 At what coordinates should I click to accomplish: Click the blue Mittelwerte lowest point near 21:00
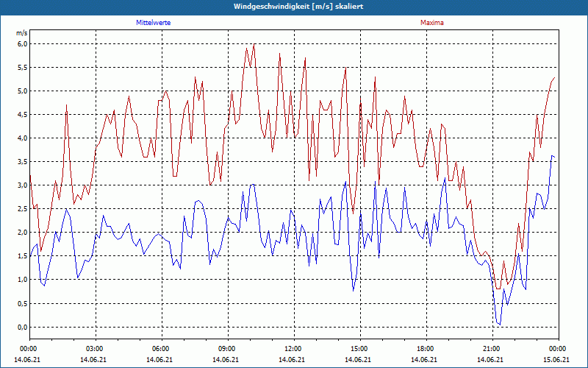(x=500, y=325)
